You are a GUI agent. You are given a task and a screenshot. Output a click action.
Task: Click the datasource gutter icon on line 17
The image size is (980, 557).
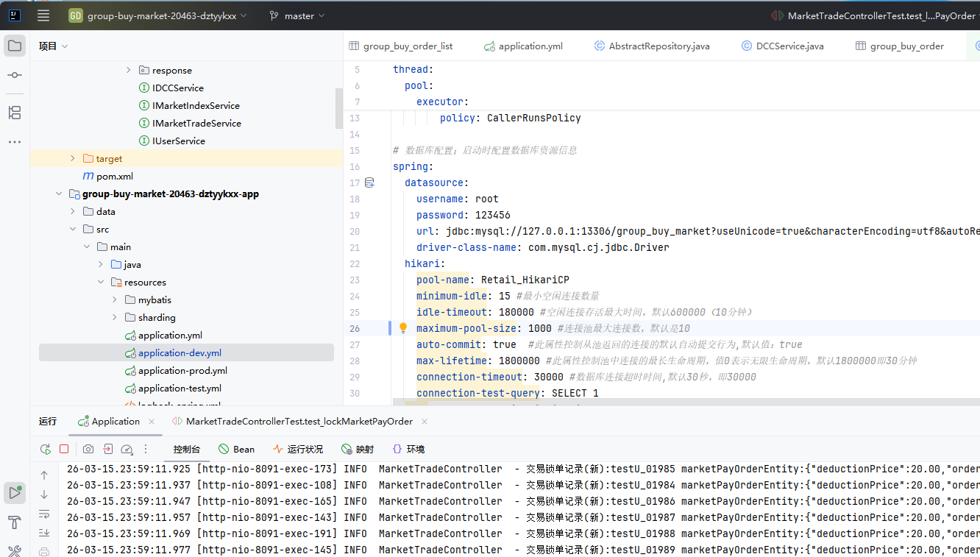coord(369,182)
